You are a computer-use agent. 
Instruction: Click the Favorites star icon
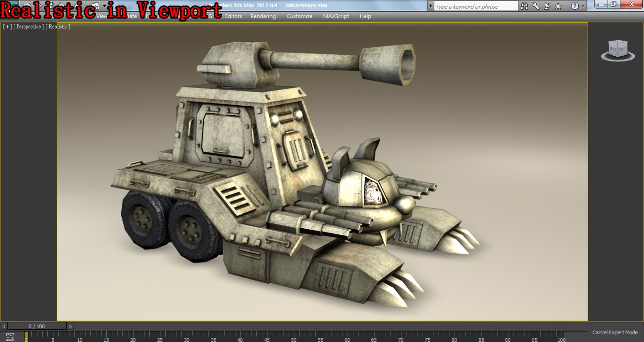pyautogui.click(x=558, y=6)
